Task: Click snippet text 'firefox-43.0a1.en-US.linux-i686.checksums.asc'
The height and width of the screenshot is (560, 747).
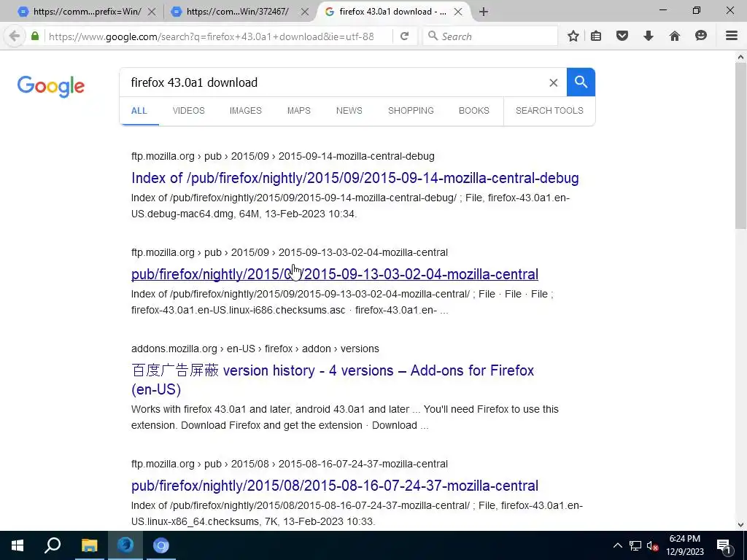Action: pos(239,310)
